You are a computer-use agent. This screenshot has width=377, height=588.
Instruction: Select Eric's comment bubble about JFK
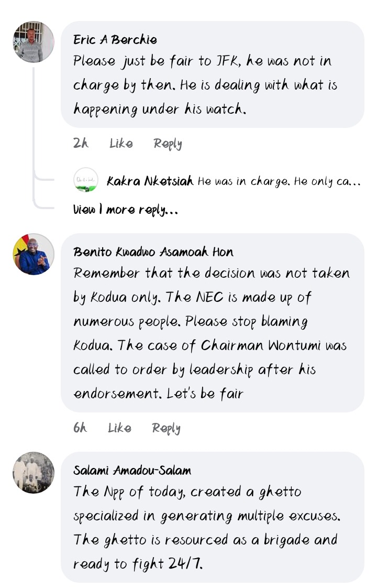pos(213,74)
